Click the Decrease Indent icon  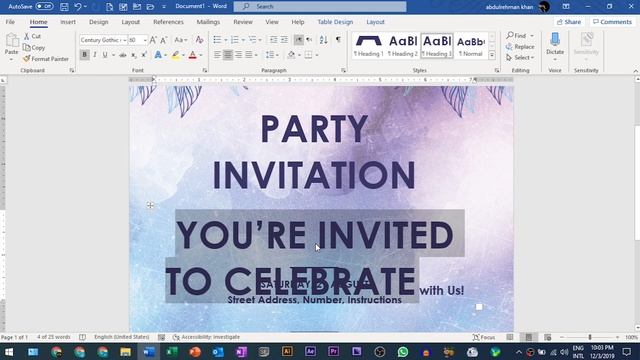pos(273,40)
